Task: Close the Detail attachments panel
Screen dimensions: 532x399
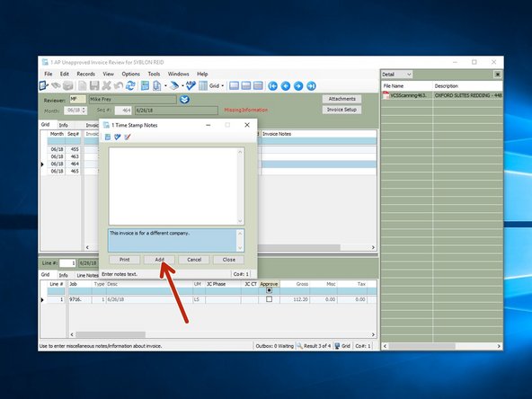Action: tap(497, 75)
